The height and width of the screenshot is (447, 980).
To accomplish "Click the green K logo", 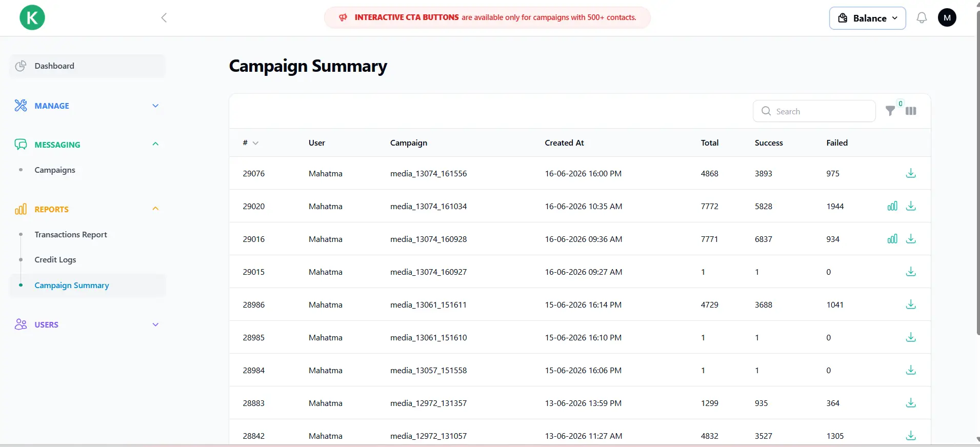I will 32,17.
